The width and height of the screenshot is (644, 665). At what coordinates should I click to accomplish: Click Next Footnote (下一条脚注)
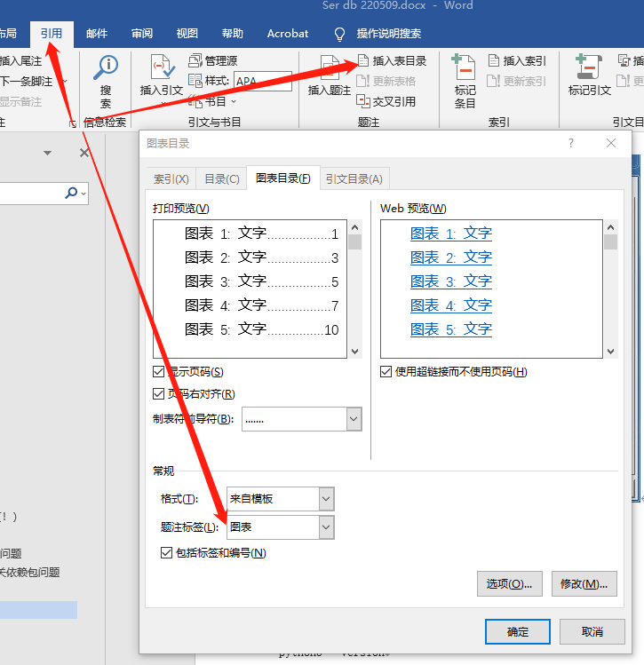pyautogui.click(x=27, y=81)
